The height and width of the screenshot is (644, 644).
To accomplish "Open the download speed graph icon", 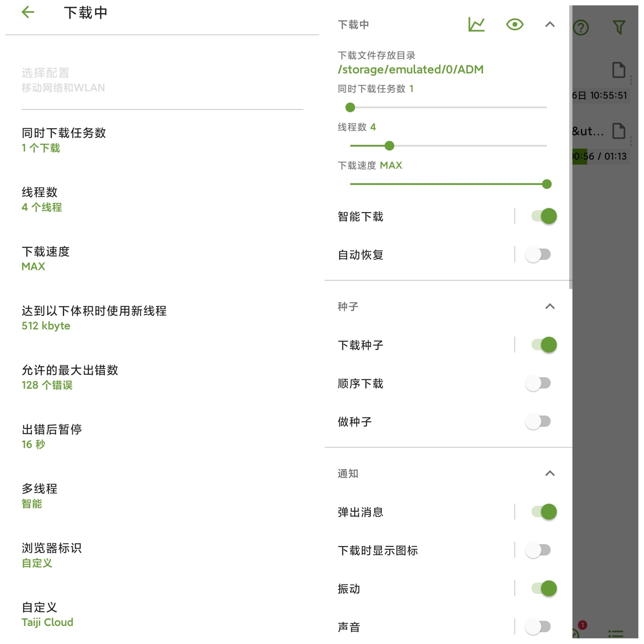I will click(481, 25).
